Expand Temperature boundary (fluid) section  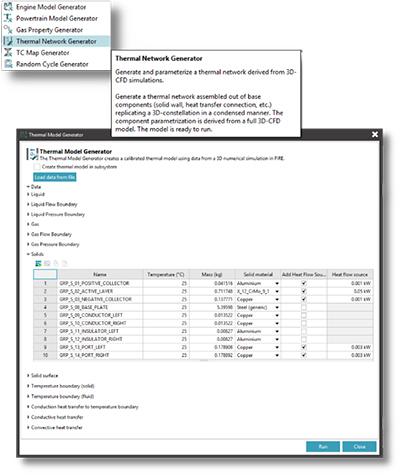click(28, 396)
